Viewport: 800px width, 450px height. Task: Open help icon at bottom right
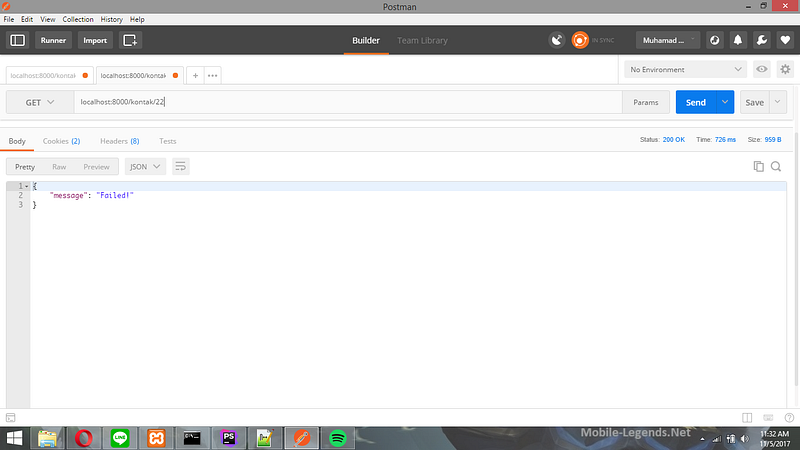tap(789, 417)
